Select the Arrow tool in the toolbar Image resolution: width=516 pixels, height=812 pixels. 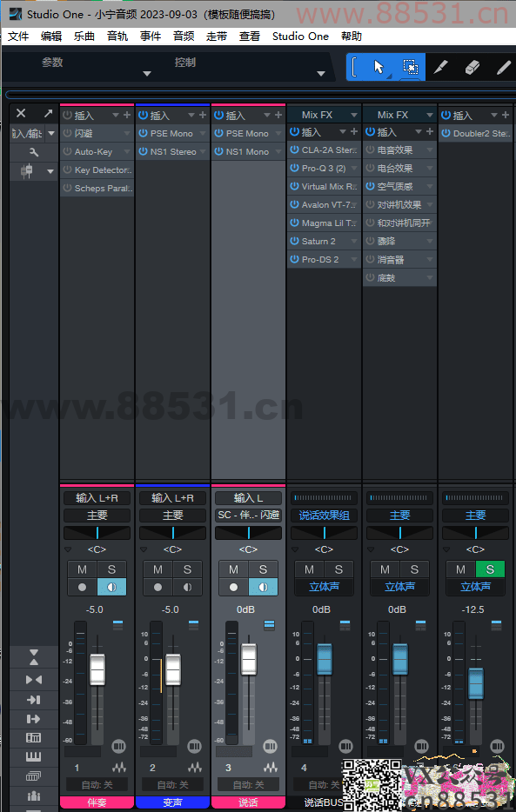379,67
